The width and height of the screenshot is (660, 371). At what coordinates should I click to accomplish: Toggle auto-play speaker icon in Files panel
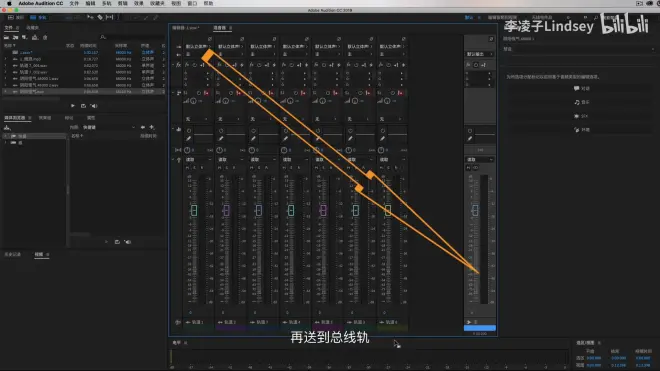pos(94,106)
